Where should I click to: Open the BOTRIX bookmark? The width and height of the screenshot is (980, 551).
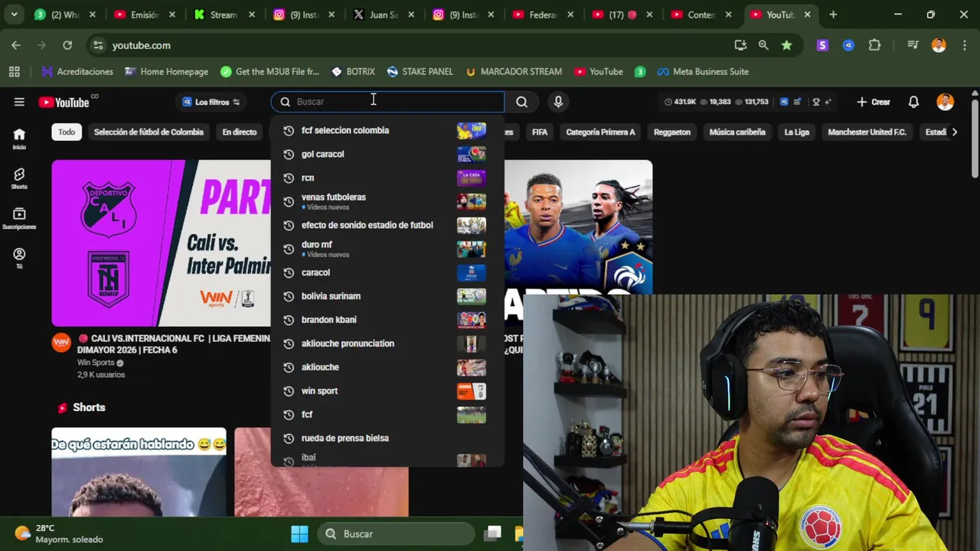point(353,71)
